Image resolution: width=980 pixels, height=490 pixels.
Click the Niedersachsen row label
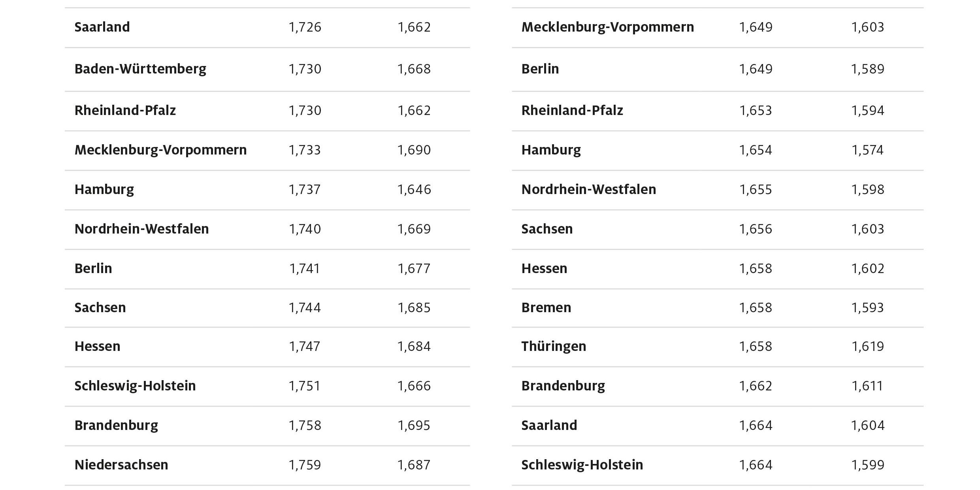pos(121,465)
